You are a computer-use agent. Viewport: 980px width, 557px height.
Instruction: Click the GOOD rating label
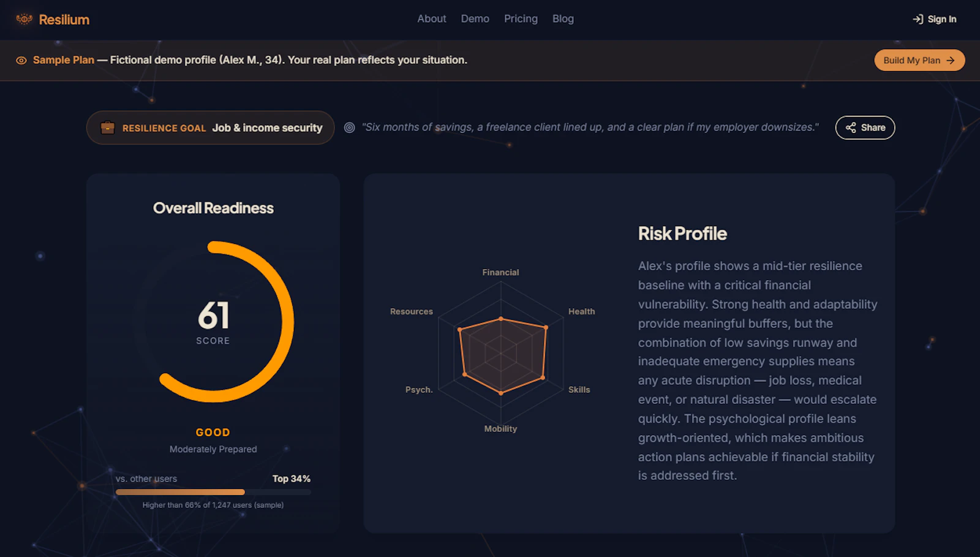tap(213, 433)
